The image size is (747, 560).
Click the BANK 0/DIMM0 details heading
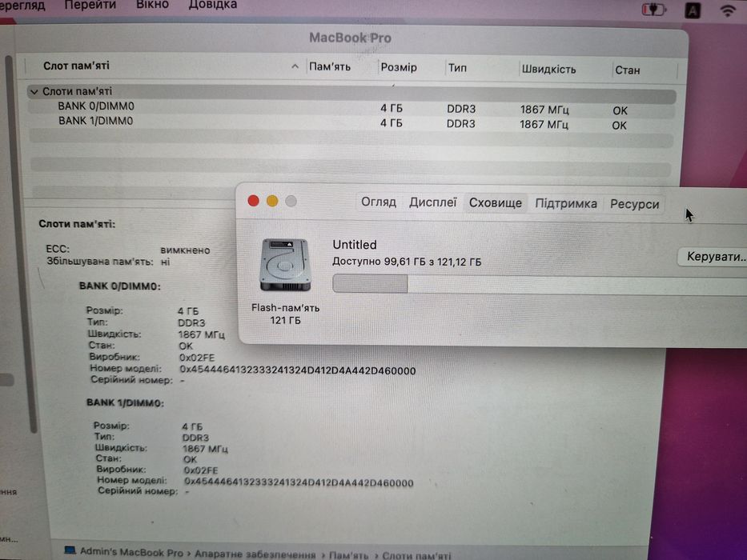tap(119, 286)
